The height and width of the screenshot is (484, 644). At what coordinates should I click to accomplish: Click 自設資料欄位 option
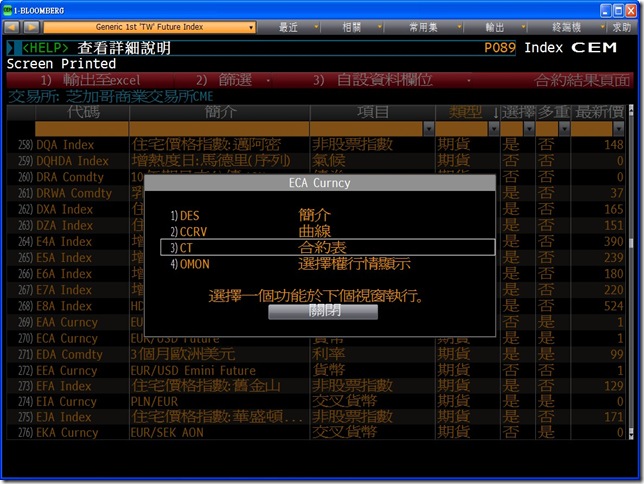tap(373, 80)
